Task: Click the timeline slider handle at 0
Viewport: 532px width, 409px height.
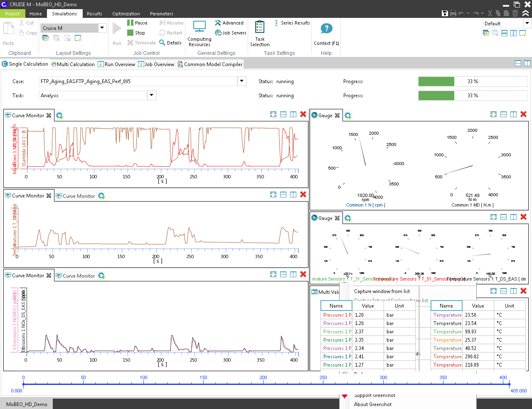Action: point(23,384)
